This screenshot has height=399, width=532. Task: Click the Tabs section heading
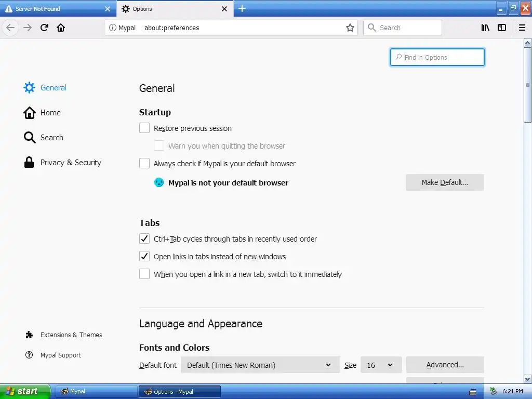click(149, 223)
